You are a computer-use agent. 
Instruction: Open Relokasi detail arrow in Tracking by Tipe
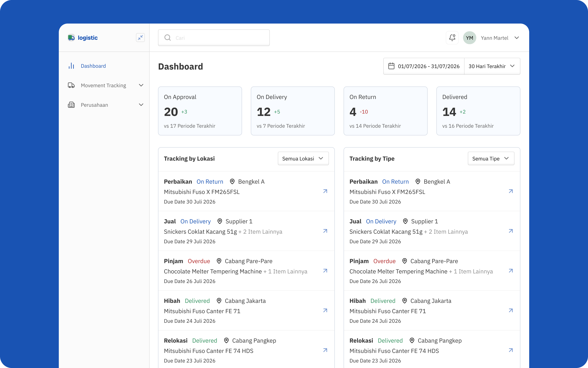[511, 350]
